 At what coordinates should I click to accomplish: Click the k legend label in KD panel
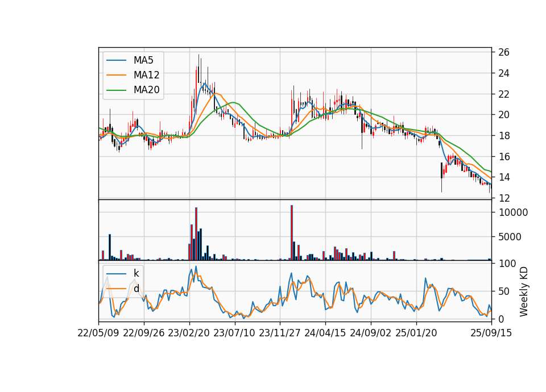tap(136, 273)
